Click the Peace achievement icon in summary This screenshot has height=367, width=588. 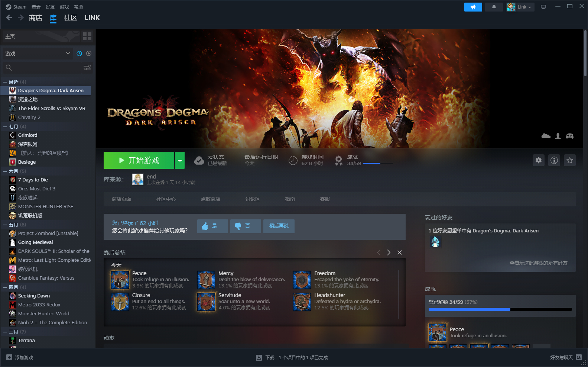(x=120, y=280)
